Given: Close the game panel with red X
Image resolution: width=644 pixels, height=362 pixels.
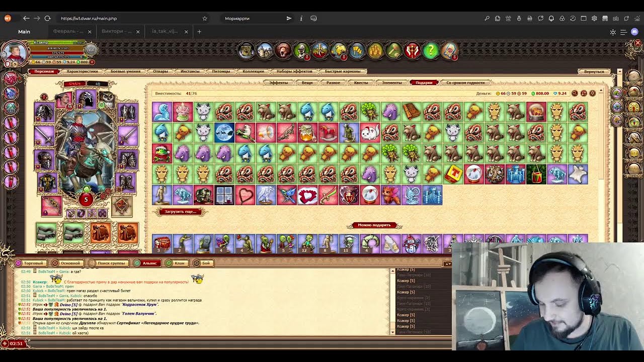Looking at the screenshot, I should [x=637, y=43].
